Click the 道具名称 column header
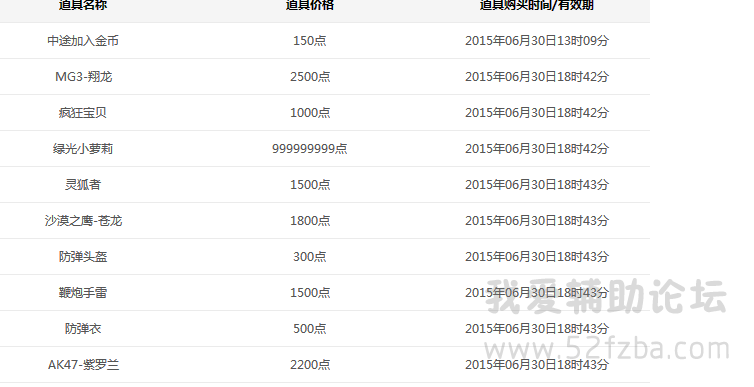This screenshot has height=387, width=754. coord(83,5)
